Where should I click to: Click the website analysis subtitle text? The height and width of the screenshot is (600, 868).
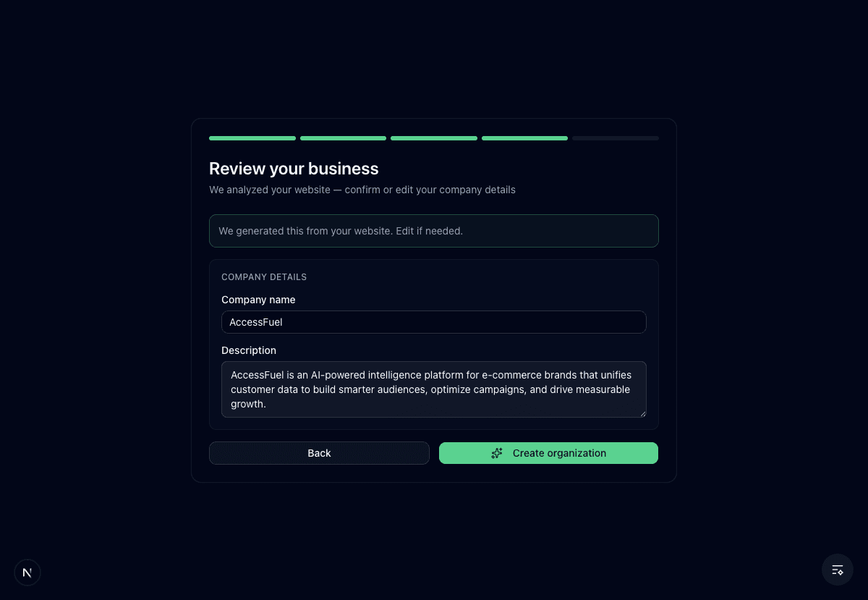362,190
